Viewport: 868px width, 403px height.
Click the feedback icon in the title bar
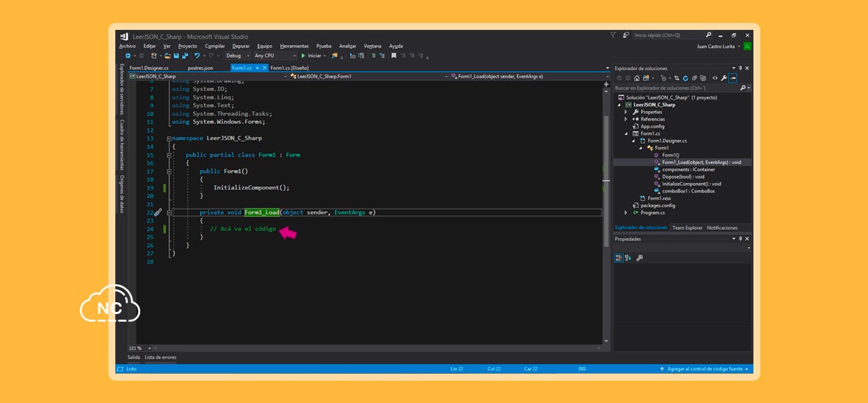point(626,35)
